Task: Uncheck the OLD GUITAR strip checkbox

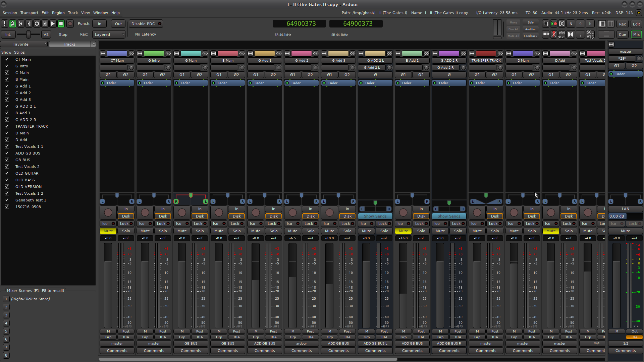Action: click(x=7, y=173)
